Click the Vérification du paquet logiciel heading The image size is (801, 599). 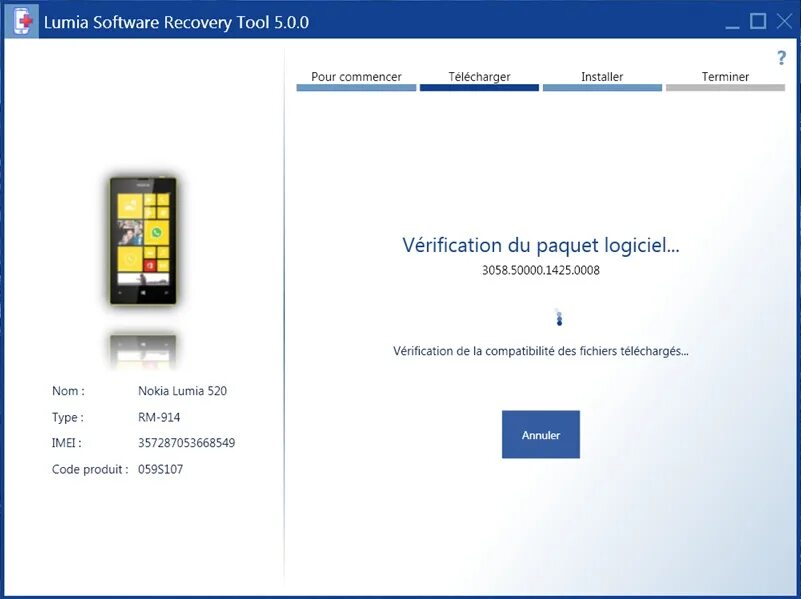click(540, 245)
